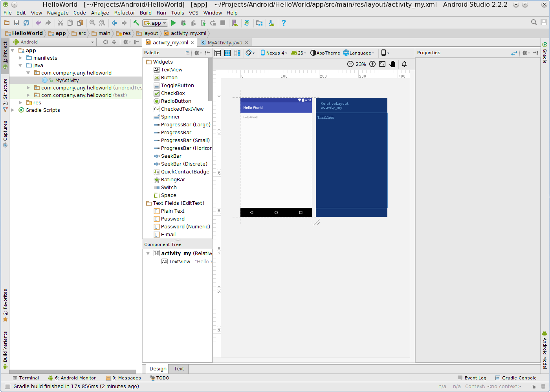Select the TextView in blueprint view
This screenshot has width=550, height=392.
point(326,117)
